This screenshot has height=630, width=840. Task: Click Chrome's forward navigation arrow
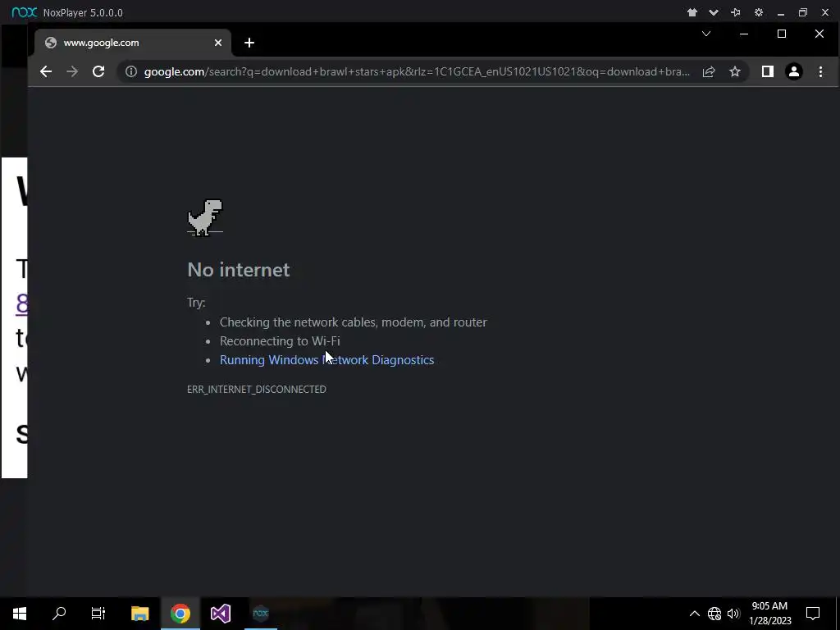(72, 72)
